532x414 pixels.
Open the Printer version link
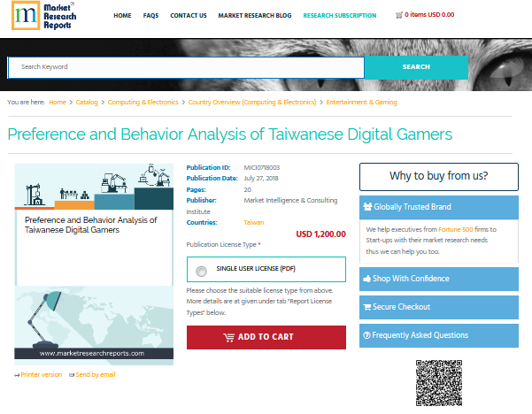[42, 375]
